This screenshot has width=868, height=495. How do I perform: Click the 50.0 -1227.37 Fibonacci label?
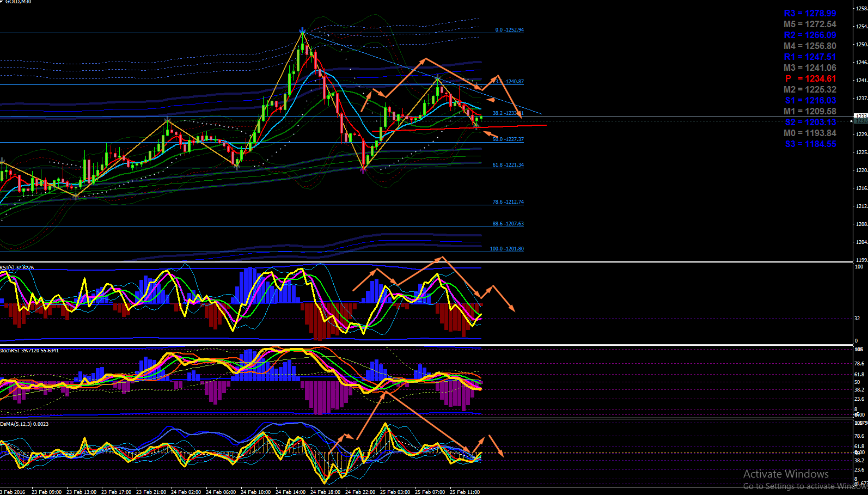508,139
